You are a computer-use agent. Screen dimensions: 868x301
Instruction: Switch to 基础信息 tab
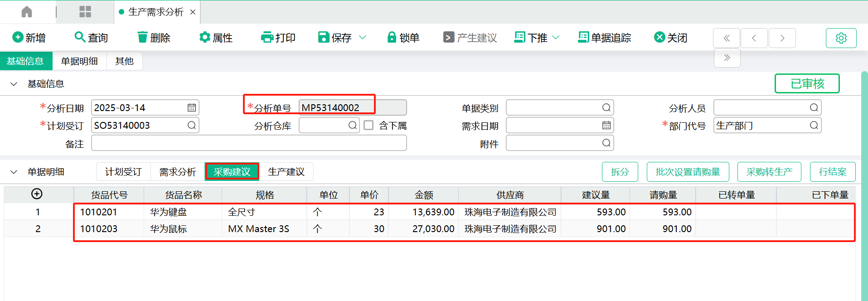click(x=26, y=61)
